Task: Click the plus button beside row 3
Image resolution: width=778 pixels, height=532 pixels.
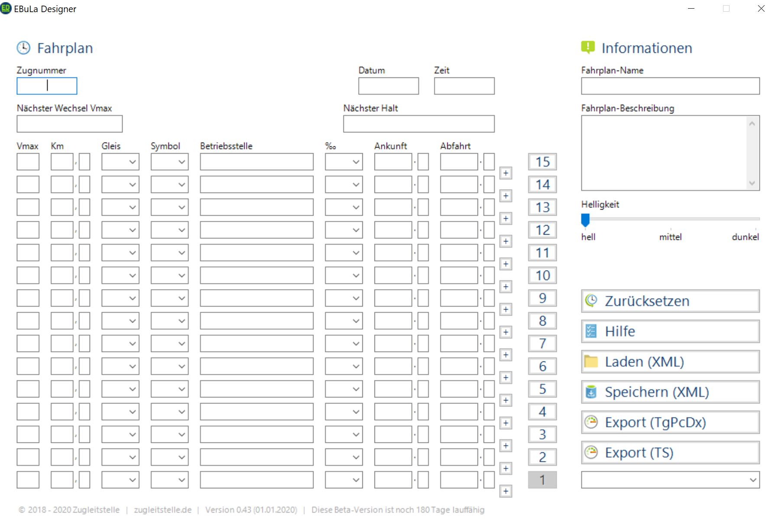Action: 505,446
